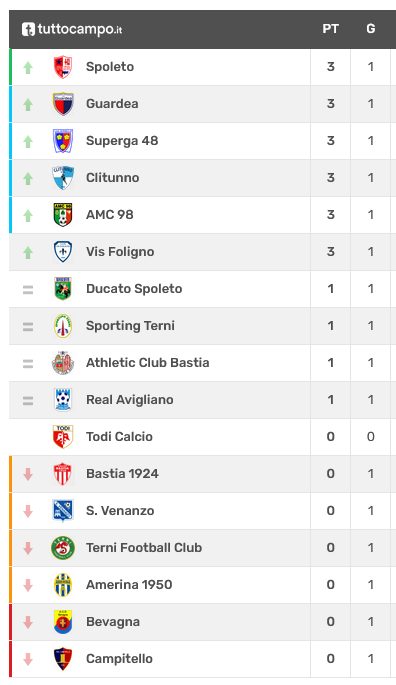Click the red down arrow beside Bastia 1924
The image size is (396, 685).
(28, 474)
